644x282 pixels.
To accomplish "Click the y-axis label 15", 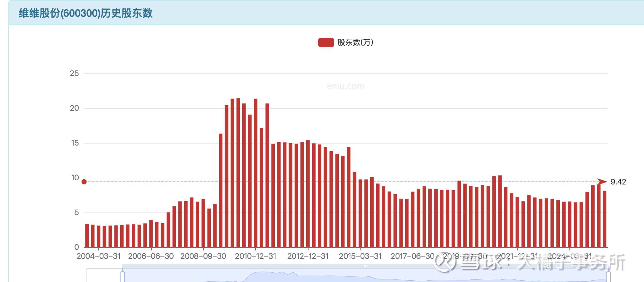I will (x=75, y=143).
